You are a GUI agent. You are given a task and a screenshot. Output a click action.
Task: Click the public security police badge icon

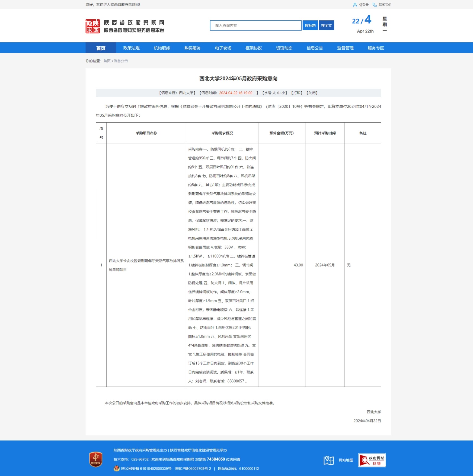tap(117, 468)
